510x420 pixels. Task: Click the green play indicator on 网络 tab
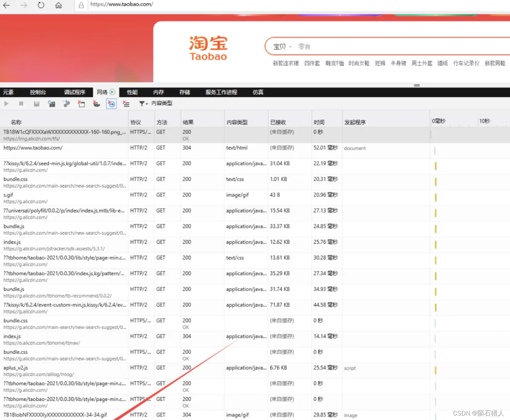pyautogui.click(x=112, y=92)
